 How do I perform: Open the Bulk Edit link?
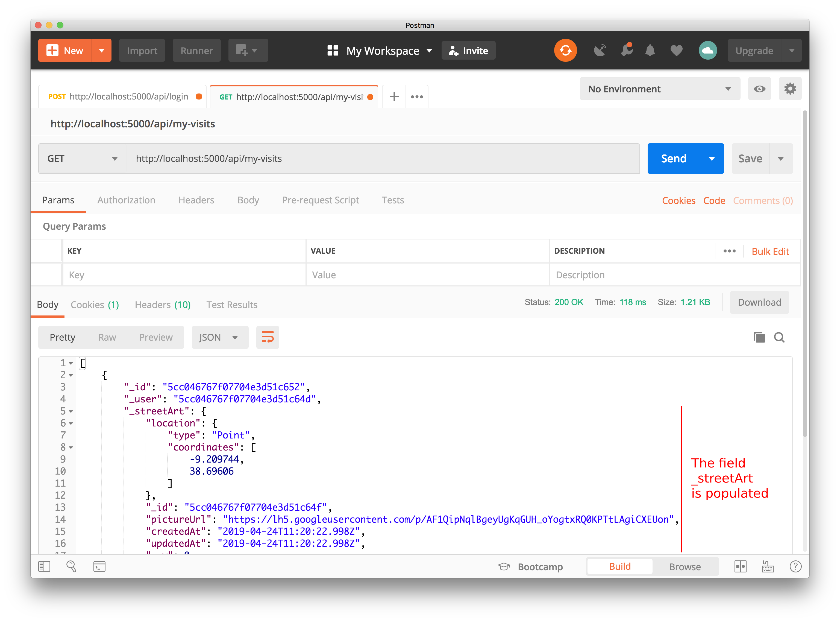(x=770, y=251)
